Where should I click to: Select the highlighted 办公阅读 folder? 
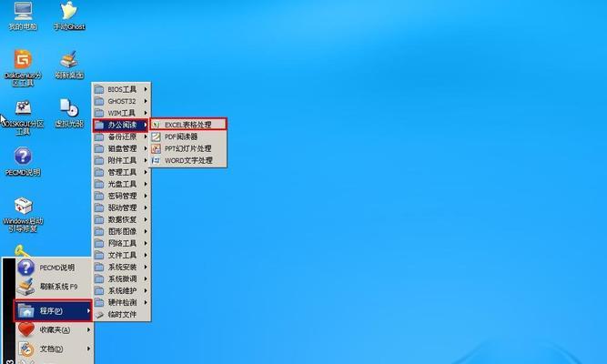pyautogui.click(x=120, y=125)
